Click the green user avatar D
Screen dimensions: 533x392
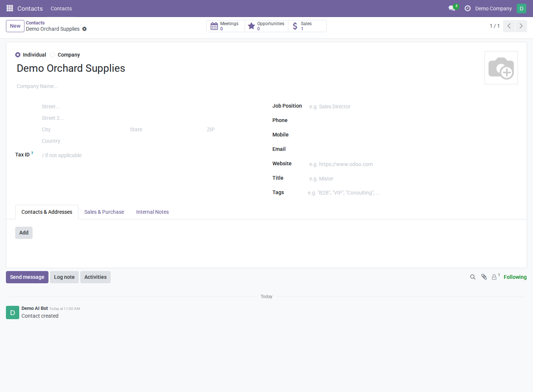[521, 8]
